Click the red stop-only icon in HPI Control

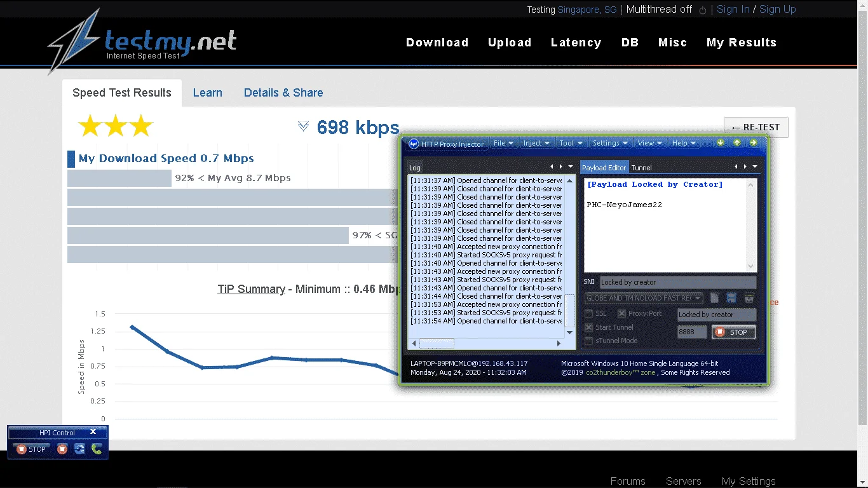point(62,449)
